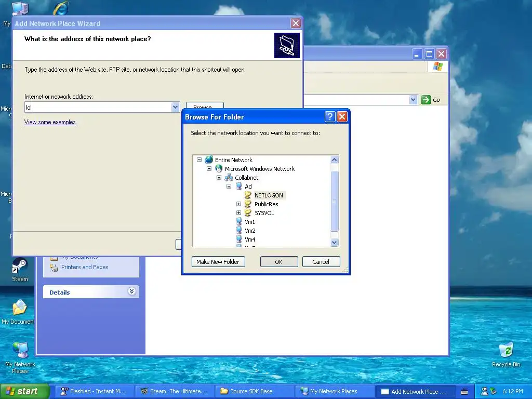
Task: Open Steam desktop shortcut
Action: (20, 270)
